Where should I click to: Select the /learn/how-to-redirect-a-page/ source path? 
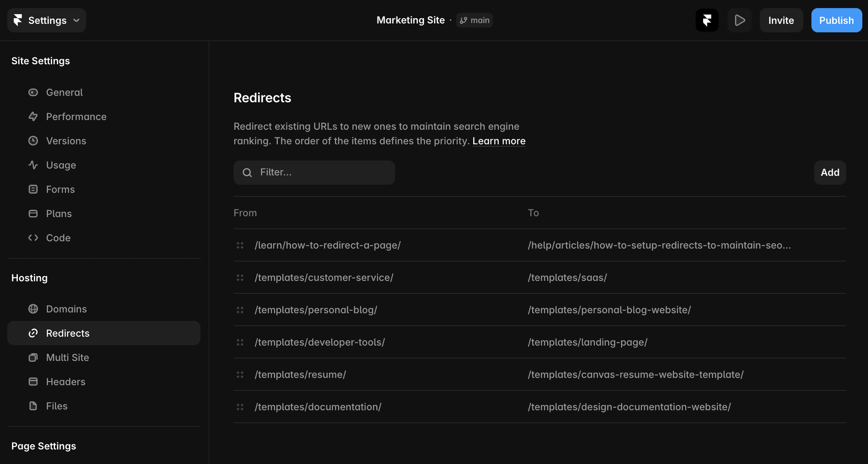pos(328,245)
